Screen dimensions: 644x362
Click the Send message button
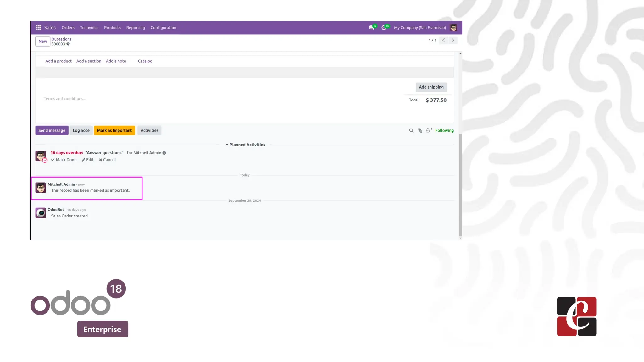pos(52,130)
